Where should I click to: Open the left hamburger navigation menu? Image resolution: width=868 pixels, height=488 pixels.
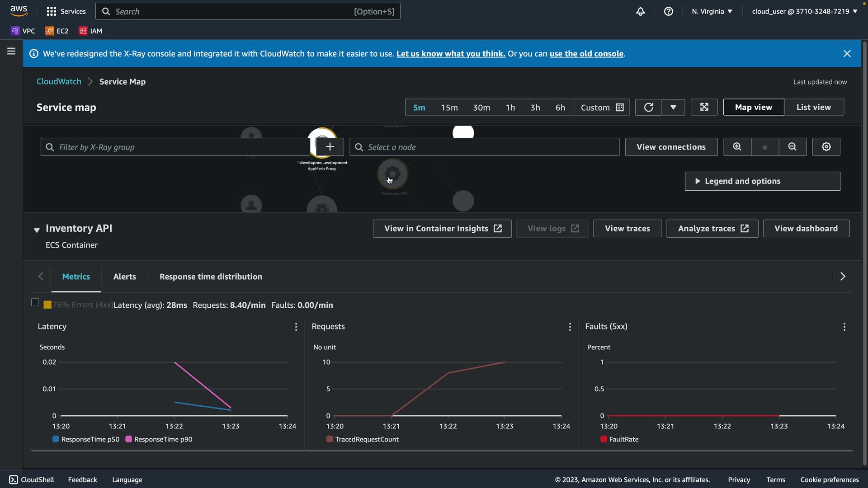click(11, 52)
